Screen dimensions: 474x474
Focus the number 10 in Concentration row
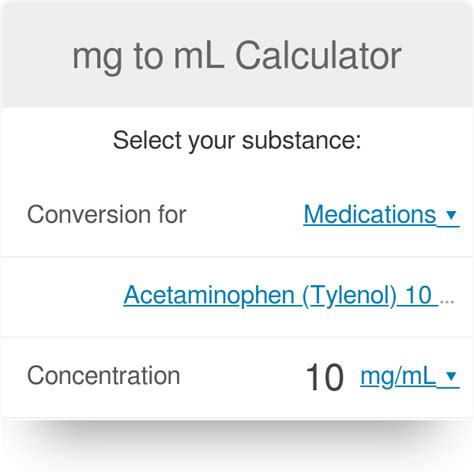(324, 377)
